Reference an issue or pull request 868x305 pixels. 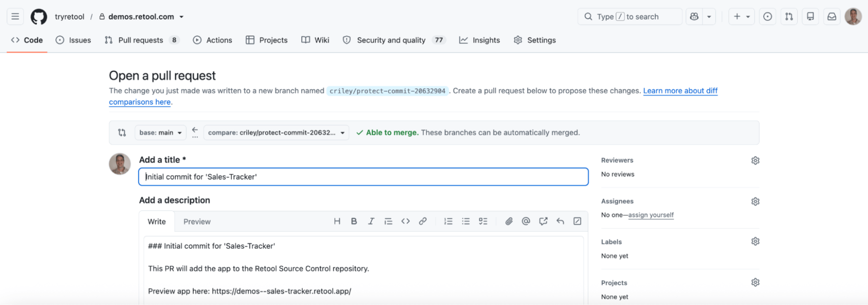[543, 221]
